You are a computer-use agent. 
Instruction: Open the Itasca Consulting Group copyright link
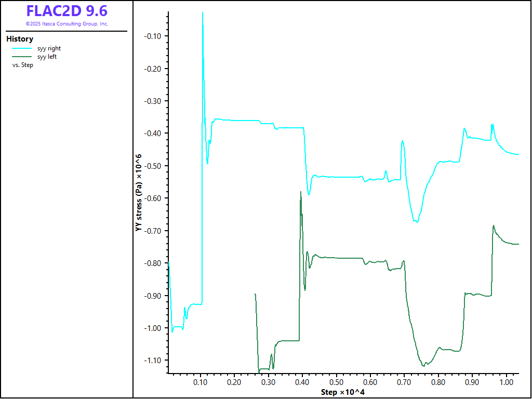click(66, 24)
